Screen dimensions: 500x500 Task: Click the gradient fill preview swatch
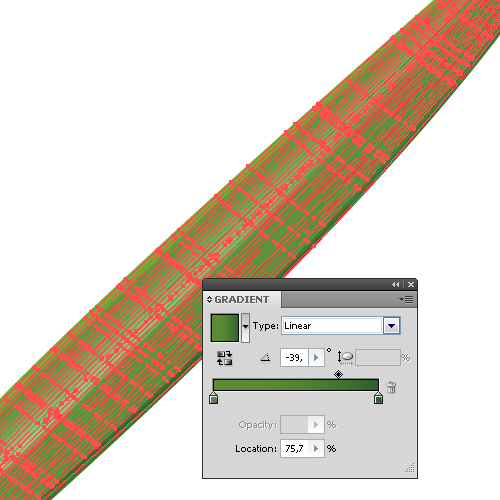pyautogui.click(x=225, y=328)
